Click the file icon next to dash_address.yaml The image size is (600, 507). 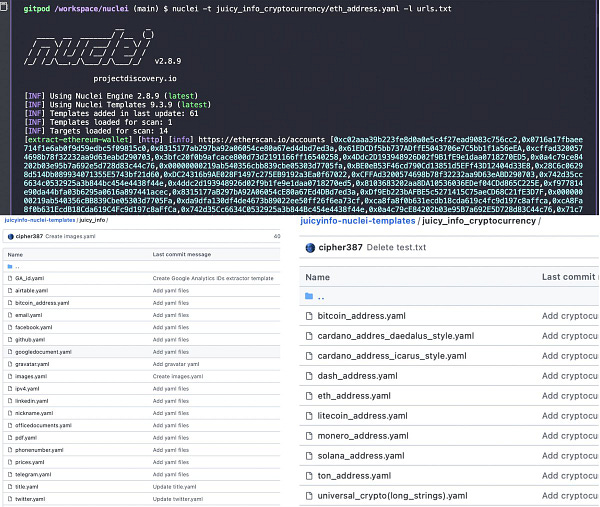coord(309,376)
